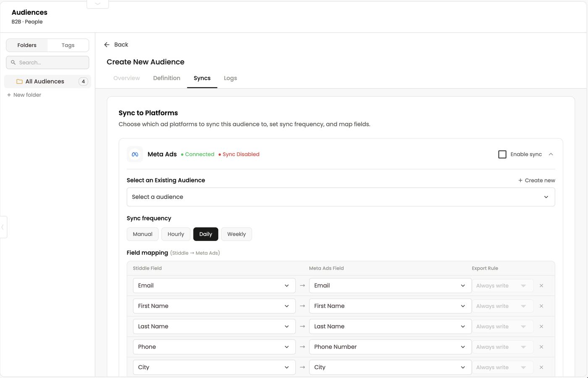The image size is (588, 378).
Task: Set sync frequency to Daily
Action: click(206, 234)
